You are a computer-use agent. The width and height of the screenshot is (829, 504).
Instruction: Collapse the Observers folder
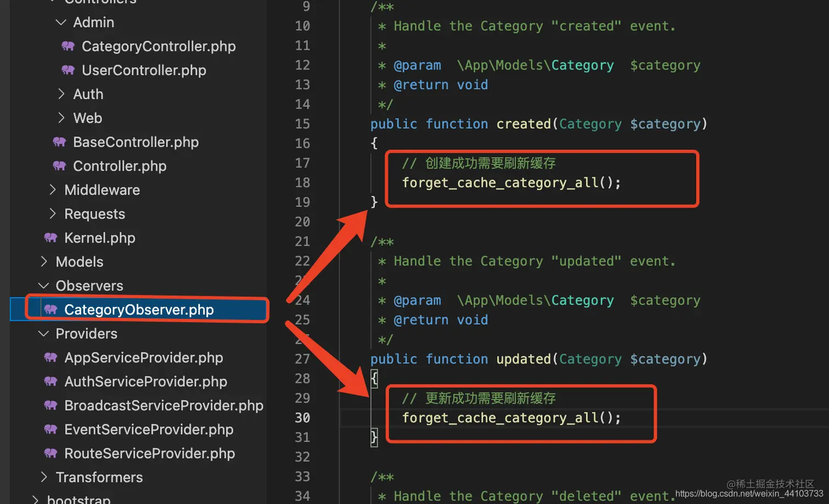point(43,285)
